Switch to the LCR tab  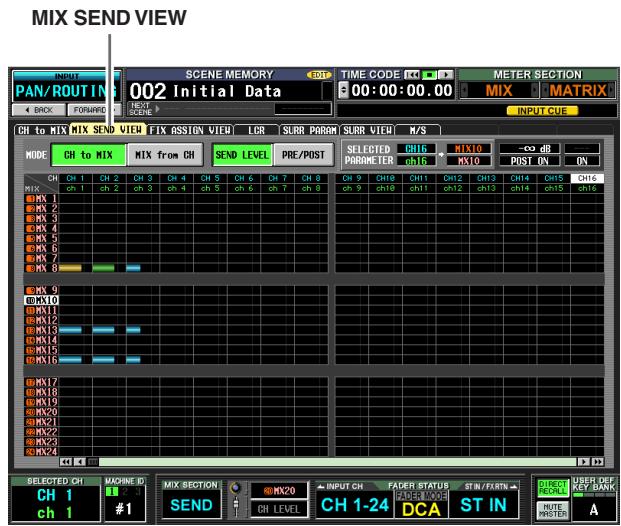coord(256,130)
